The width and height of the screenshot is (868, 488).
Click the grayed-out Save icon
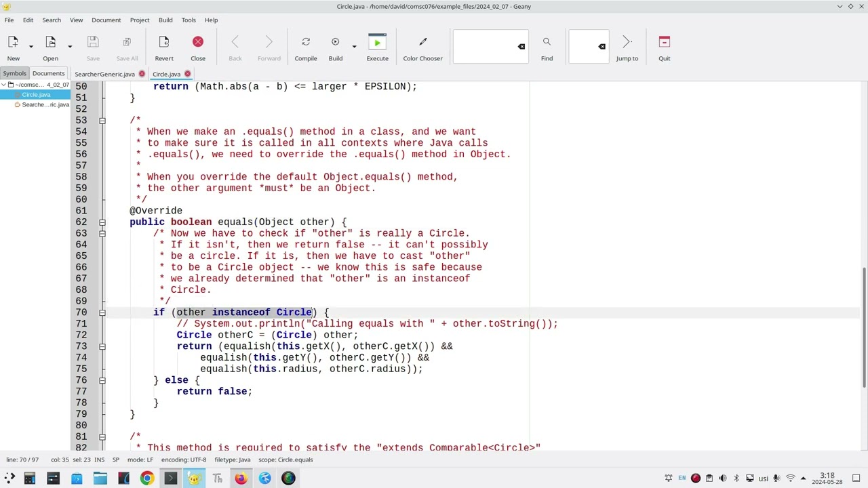(x=93, y=48)
